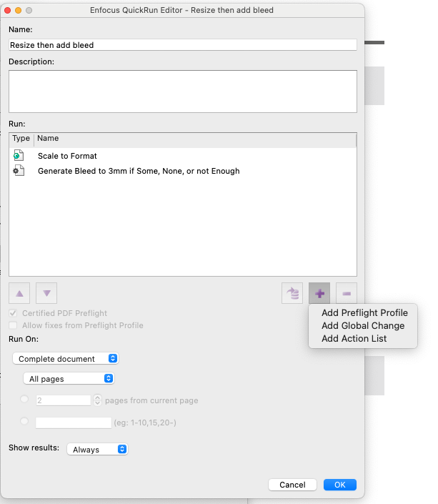Click the Name column header in Run list
The image size is (438, 504).
(x=195, y=138)
